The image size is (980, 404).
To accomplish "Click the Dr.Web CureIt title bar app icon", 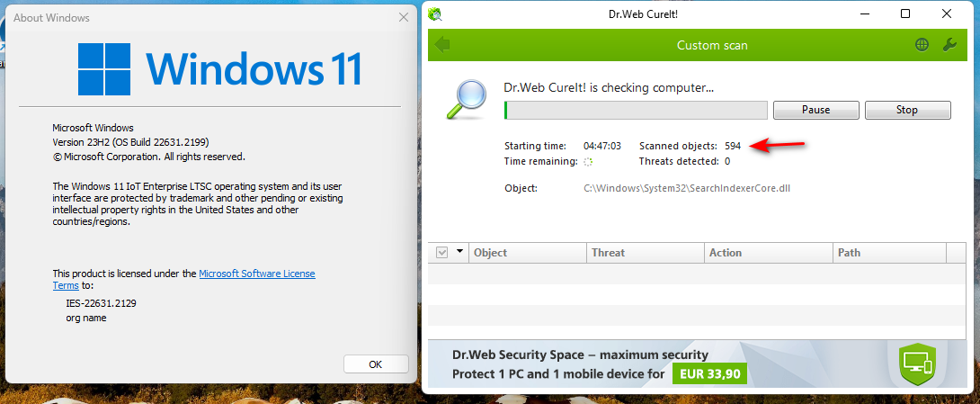I will [436, 13].
